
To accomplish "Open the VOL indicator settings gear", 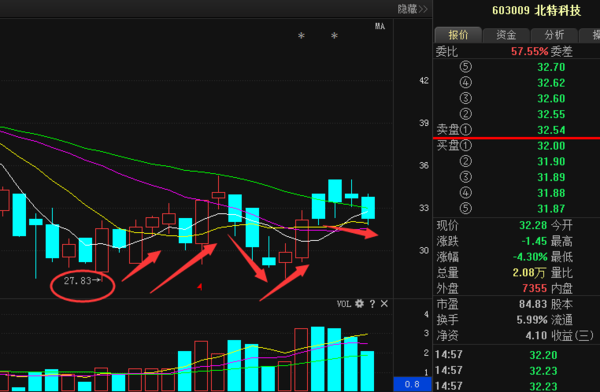I will click(359, 304).
